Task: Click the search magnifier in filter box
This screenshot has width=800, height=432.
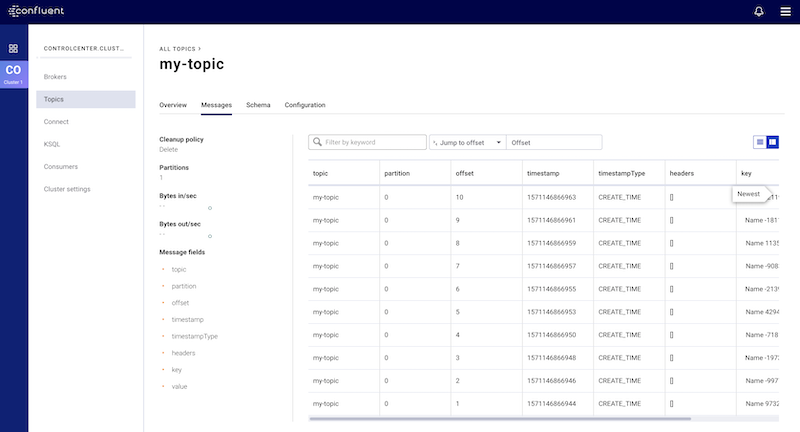Action: [x=317, y=142]
